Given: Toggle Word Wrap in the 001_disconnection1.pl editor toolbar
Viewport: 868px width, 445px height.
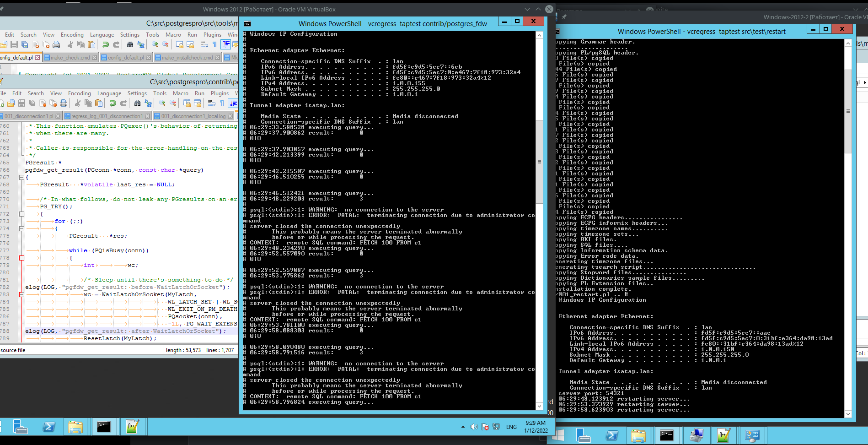Looking at the screenshot, I should pos(211,103).
